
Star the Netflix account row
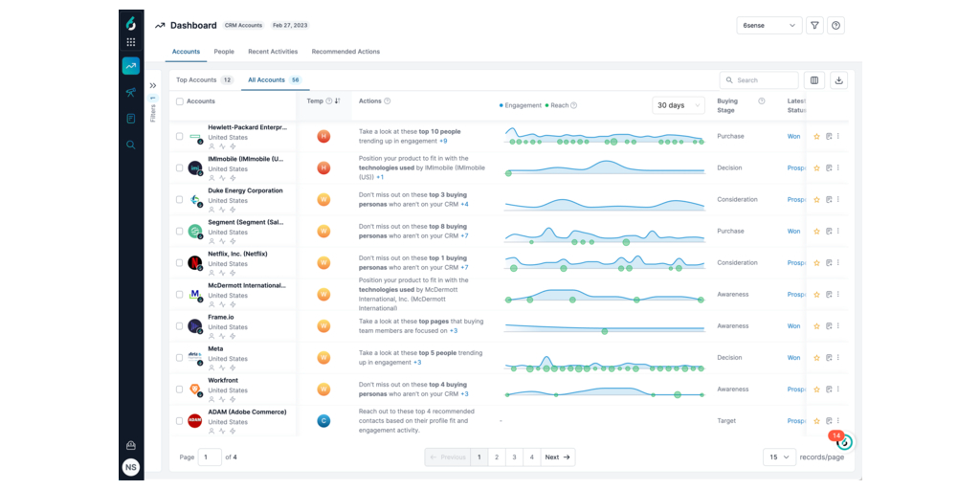(816, 263)
